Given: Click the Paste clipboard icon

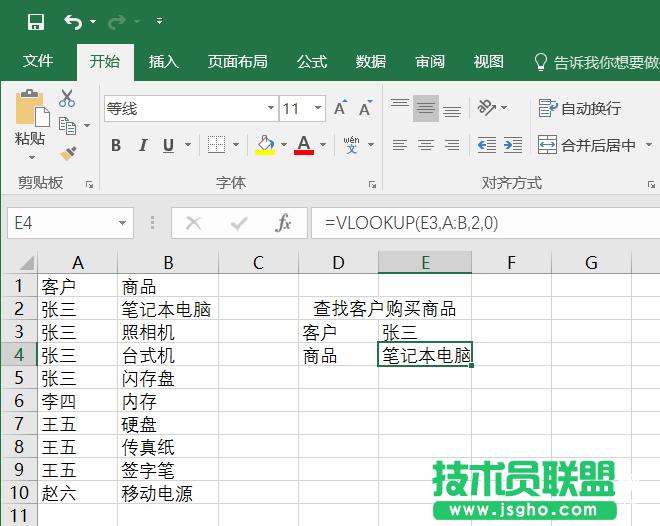Looking at the screenshot, I should (x=30, y=108).
